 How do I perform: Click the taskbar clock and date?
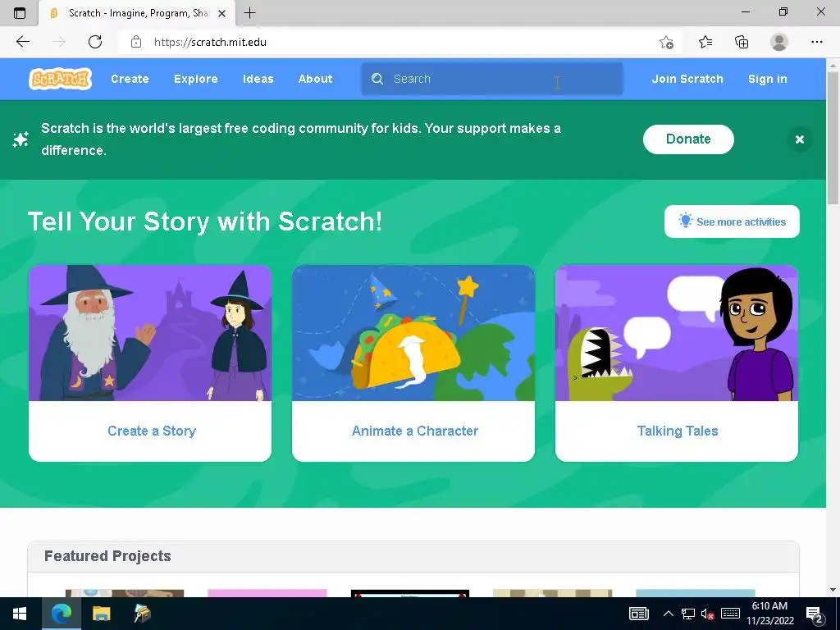(769, 614)
